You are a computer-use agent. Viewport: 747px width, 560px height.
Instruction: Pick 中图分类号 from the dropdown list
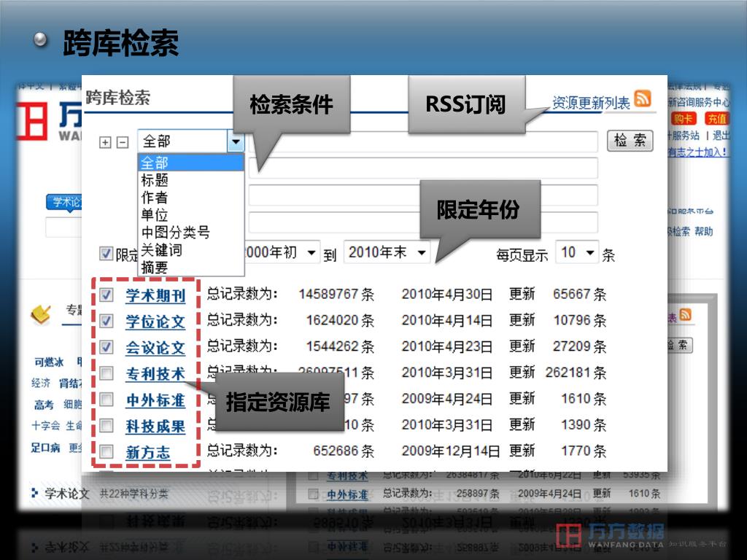pyautogui.click(x=176, y=233)
